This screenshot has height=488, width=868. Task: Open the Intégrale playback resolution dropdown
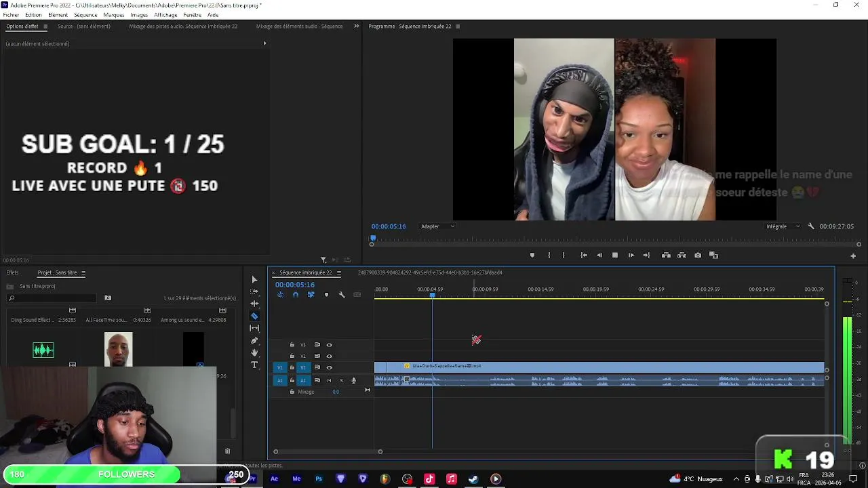(783, 226)
